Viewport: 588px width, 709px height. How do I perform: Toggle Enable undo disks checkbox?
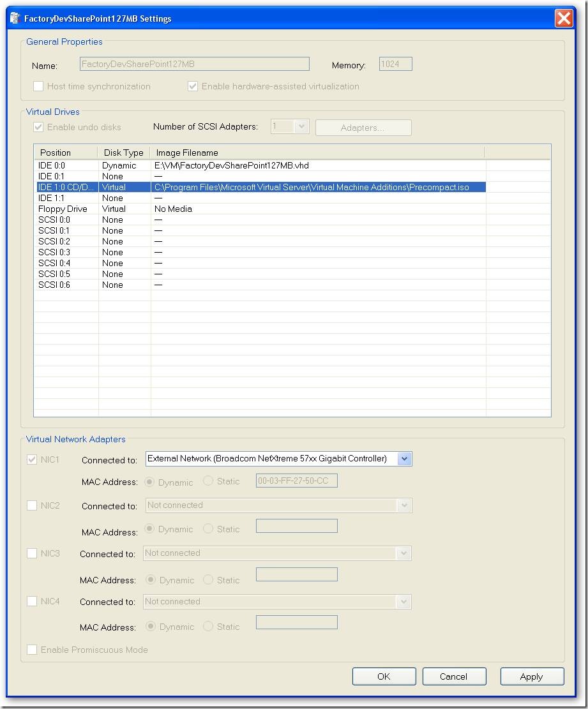point(38,127)
